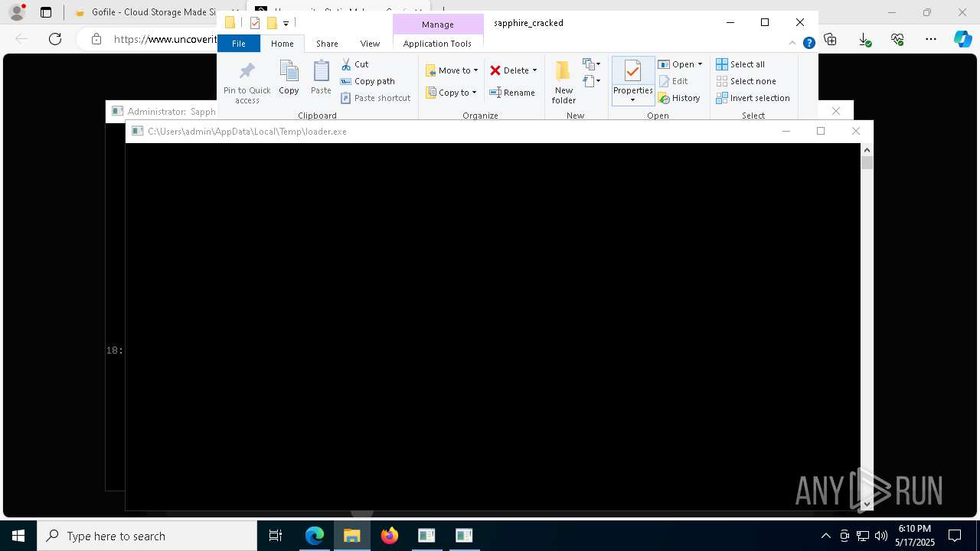The width and height of the screenshot is (980, 551).
Task: Click Pin to Quick access icon
Action: pos(247,71)
